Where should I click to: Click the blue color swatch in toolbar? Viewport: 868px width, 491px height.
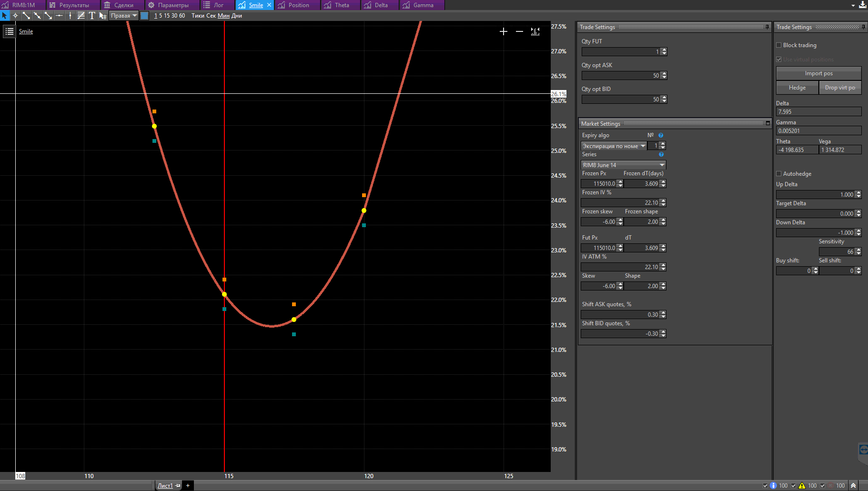tap(144, 16)
